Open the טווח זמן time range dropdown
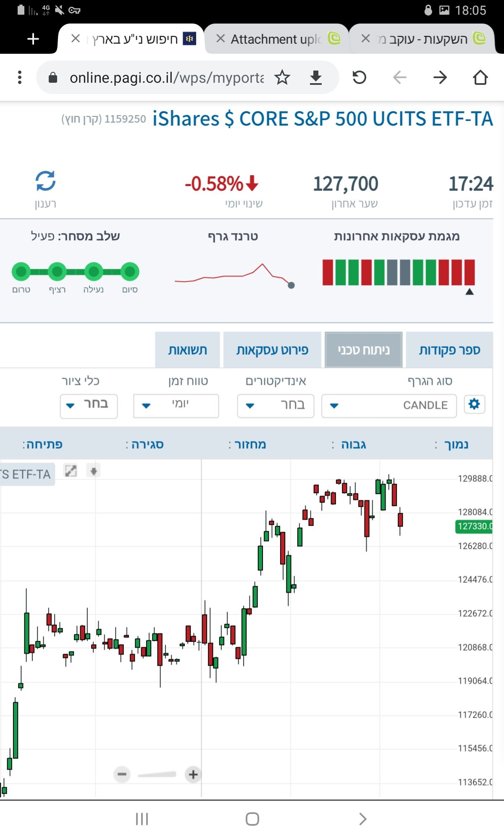Image resolution: width=504 pixels, height=840 pixels. (176, 405)
